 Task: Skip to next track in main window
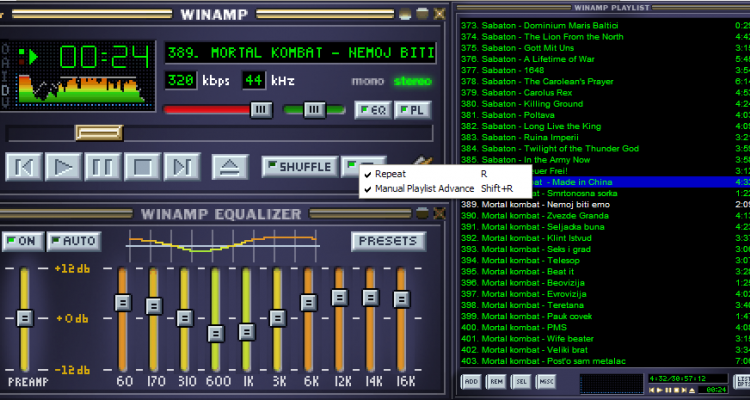182,167
